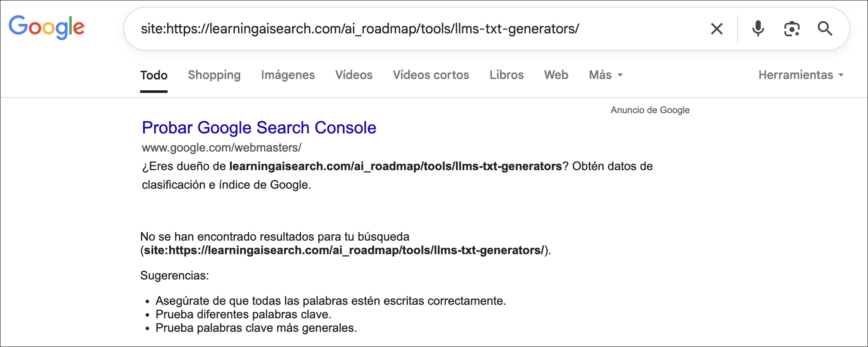868x347 pixels.
Task: Expand the Más dropdown menu
Action: [606, 75]
